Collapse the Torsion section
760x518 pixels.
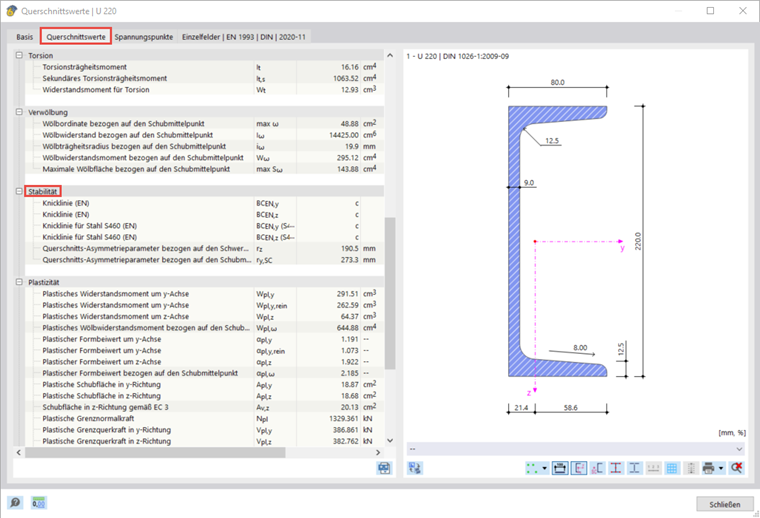19,55
